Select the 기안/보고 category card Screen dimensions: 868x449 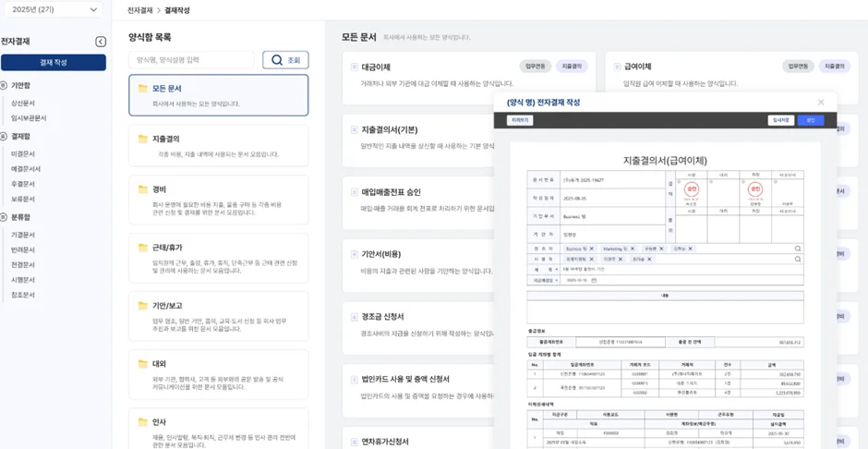point(219,316)
